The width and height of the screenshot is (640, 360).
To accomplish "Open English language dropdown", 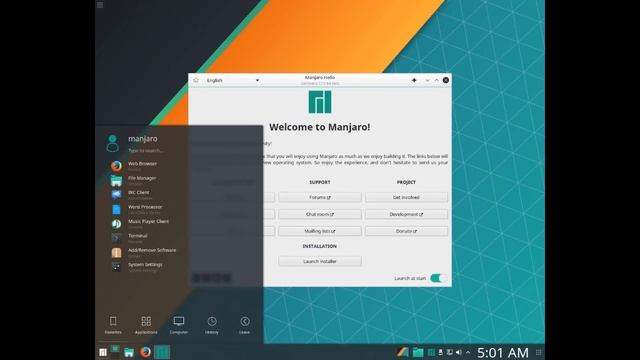I will [x=233, y=80].
